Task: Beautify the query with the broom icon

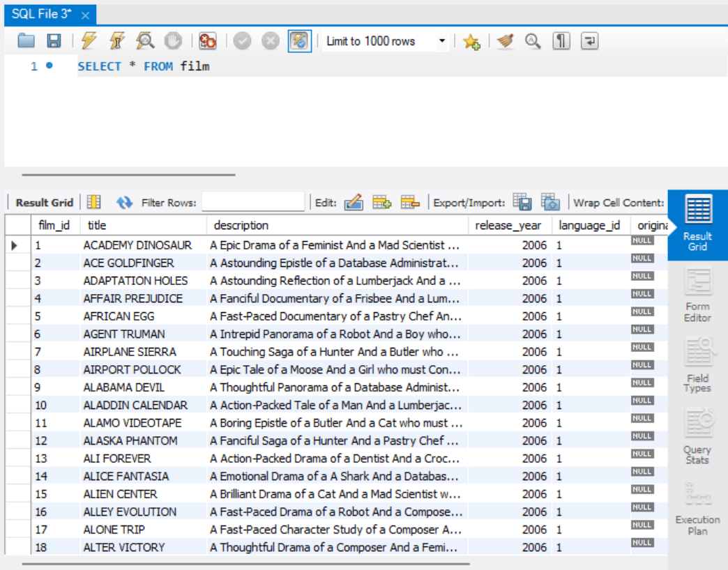Action: pos(505,41)
